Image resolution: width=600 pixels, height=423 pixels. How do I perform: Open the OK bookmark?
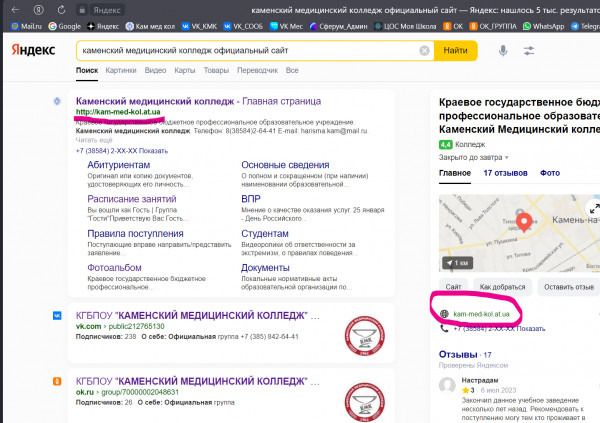(x=453, y=26)
